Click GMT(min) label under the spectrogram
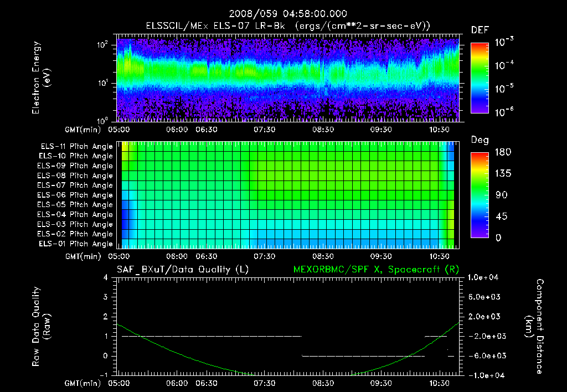The height and width of the screenshot is (392, 567). pos(83,130)
